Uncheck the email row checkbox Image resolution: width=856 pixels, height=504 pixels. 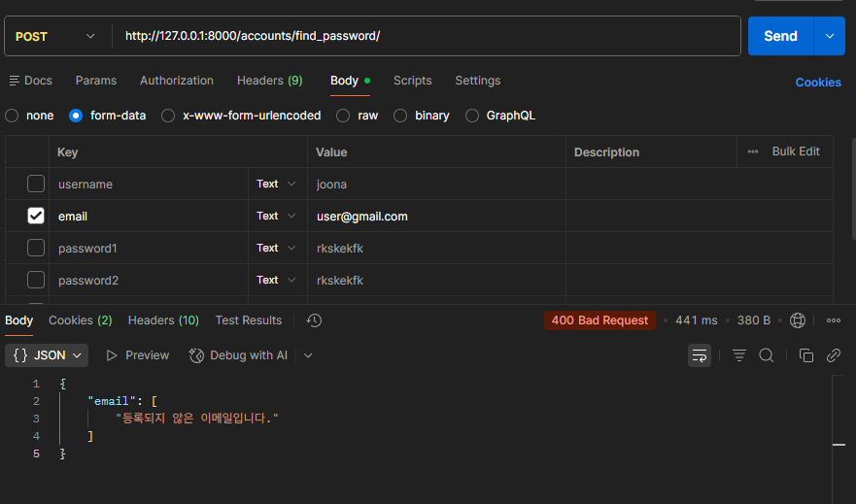[x=36, y=216]
